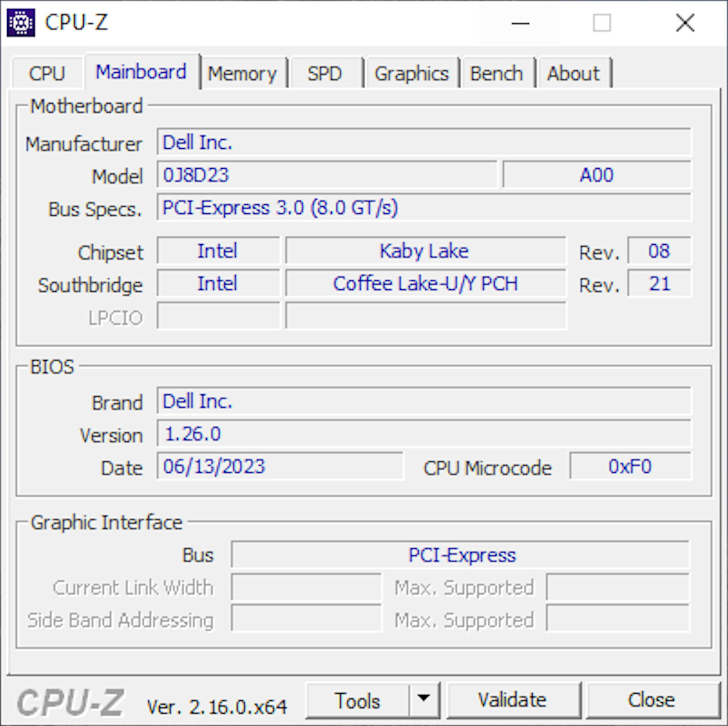The width and height of the screenshot is (728, 726).
Task: Click the BIOS Date label
Action: tap(122, 468)
